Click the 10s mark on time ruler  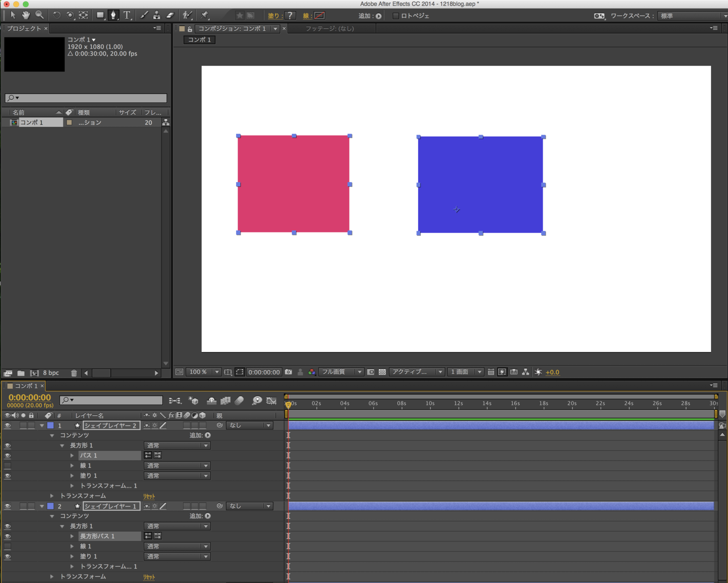[430, 404]
